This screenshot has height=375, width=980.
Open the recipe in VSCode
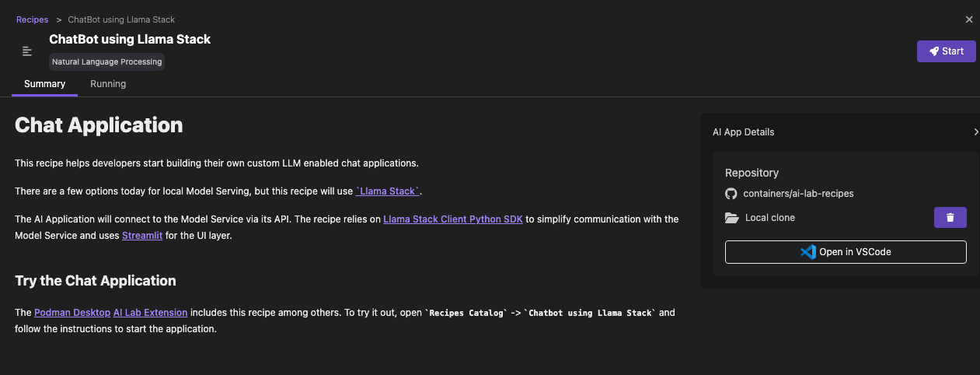(846, 252)
